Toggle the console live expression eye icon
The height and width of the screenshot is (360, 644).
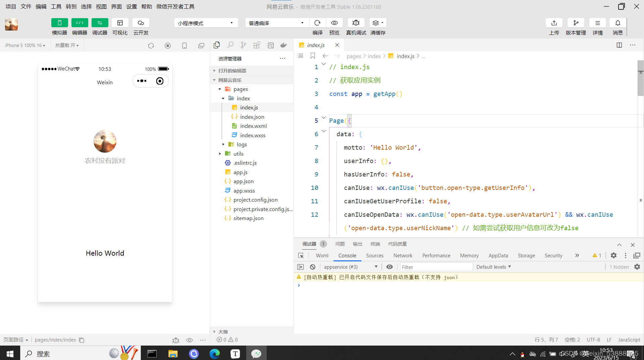pyautogui.click(x=389, y=267)
